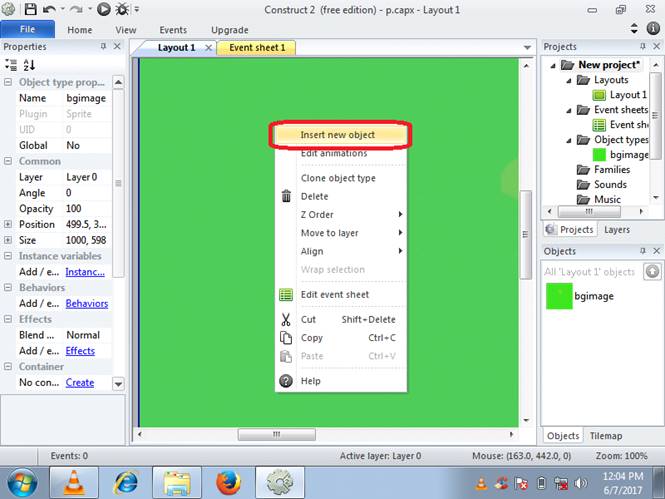Open the Align submenu

coord(341,251)
